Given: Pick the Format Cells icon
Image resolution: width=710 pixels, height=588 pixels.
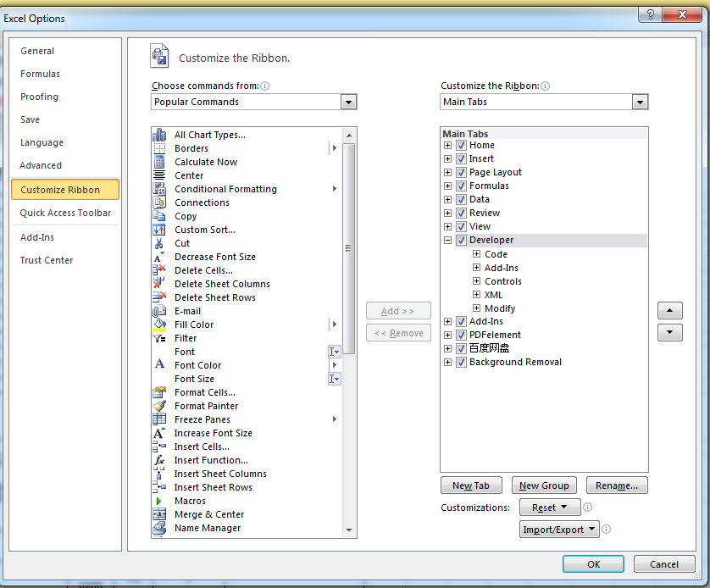Looking at the screenshot, I should point(159,392).
